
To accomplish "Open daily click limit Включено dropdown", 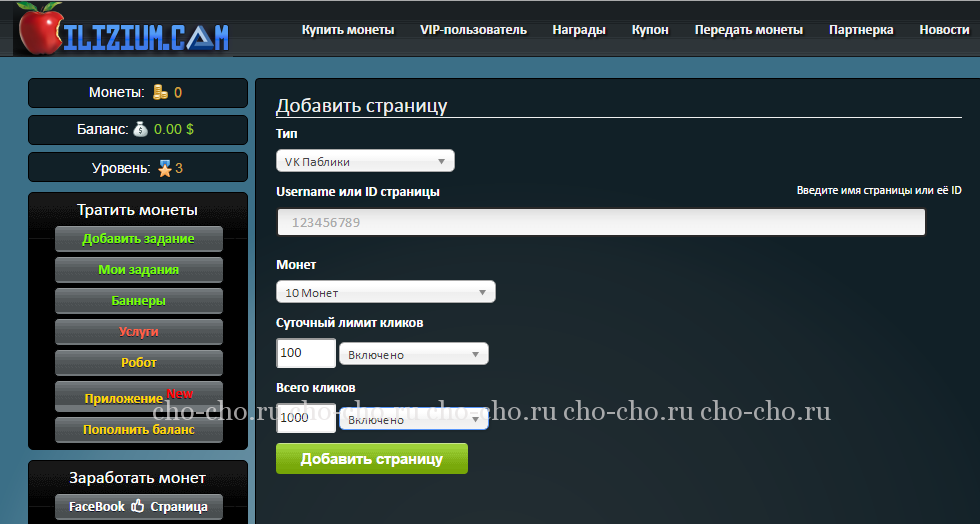I will coord(414,355).
